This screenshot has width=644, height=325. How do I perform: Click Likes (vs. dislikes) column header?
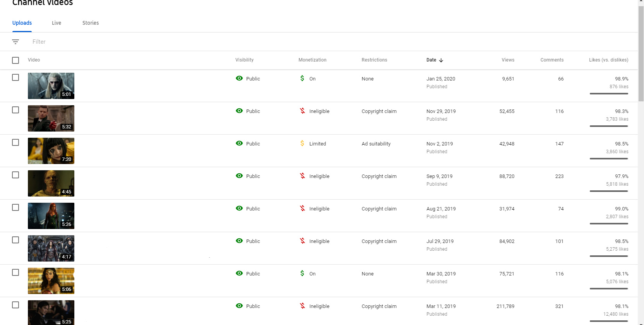click(609, 60)
